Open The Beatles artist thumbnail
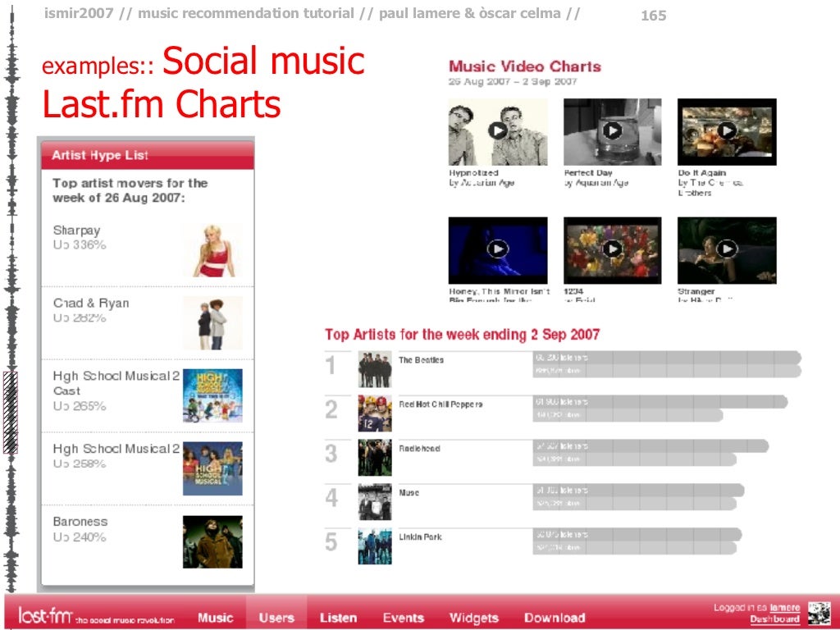The image size is (840, 630). click(375, 370)
